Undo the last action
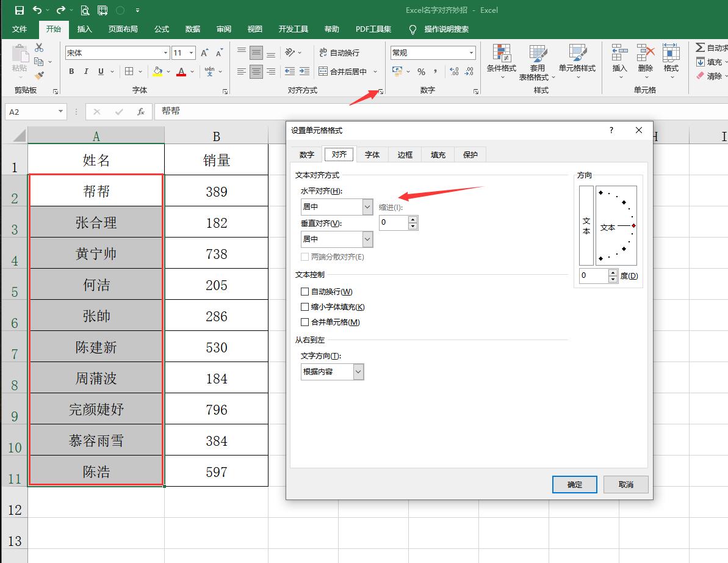728x563 pixels. (37, 10)
